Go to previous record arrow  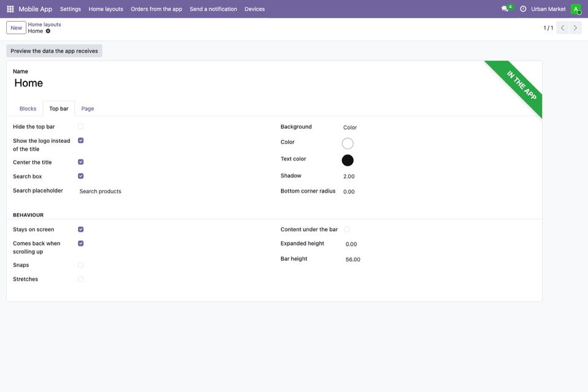click(x=562, y=28)
